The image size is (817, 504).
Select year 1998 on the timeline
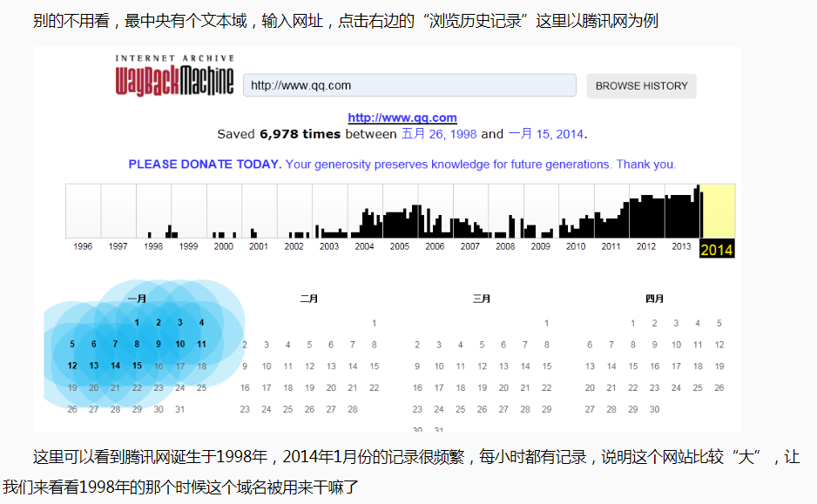(153, 246)
